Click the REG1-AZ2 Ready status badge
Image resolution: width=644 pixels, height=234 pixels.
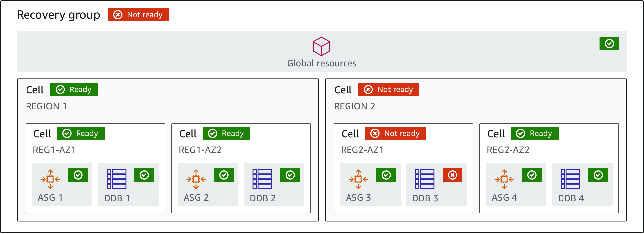pos(226,133)
